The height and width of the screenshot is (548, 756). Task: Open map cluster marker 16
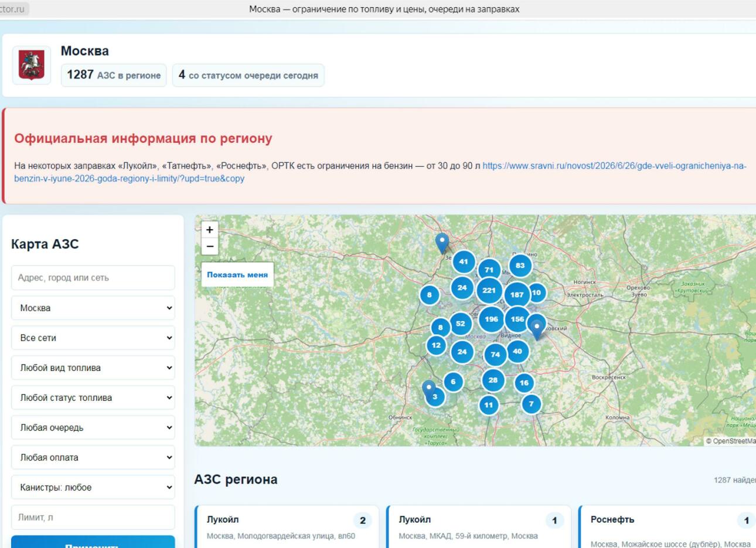(x=524, y=383)
